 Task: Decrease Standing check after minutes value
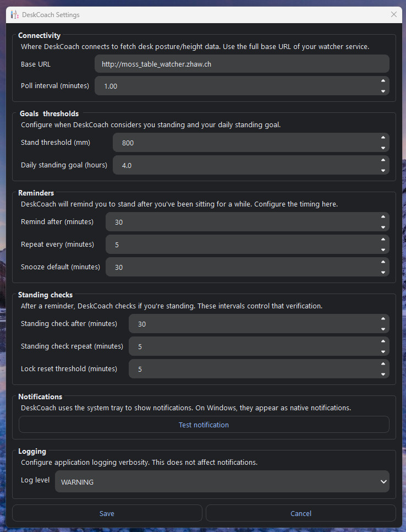[x=383, y=329]
